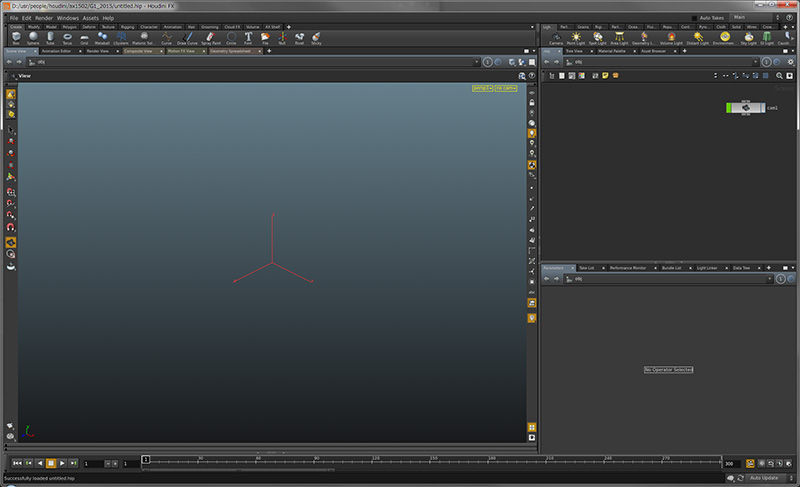The height and width of the screenshot is (487, 800).
Task: Choose the Spot Light shelf tool
Action: coord(597,38)
